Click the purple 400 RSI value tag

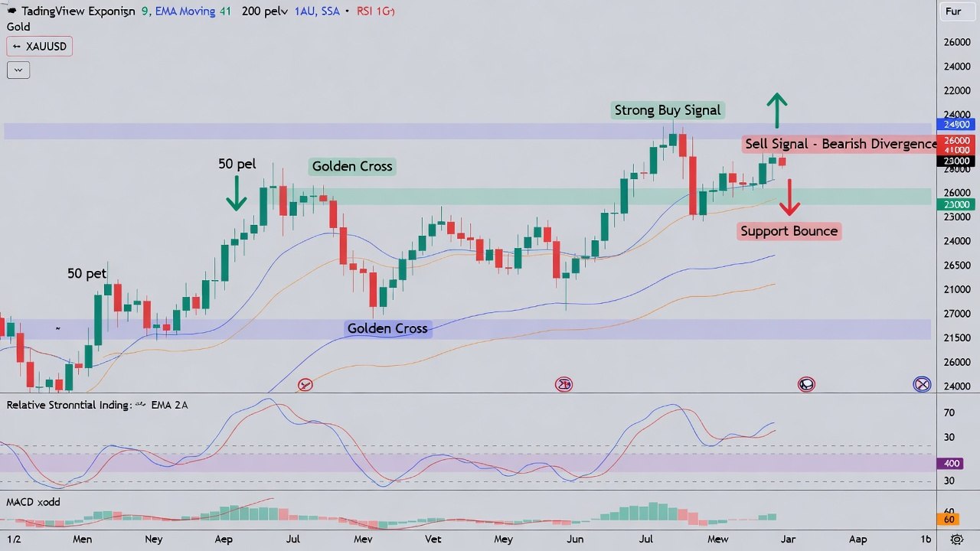pos(952,463)
